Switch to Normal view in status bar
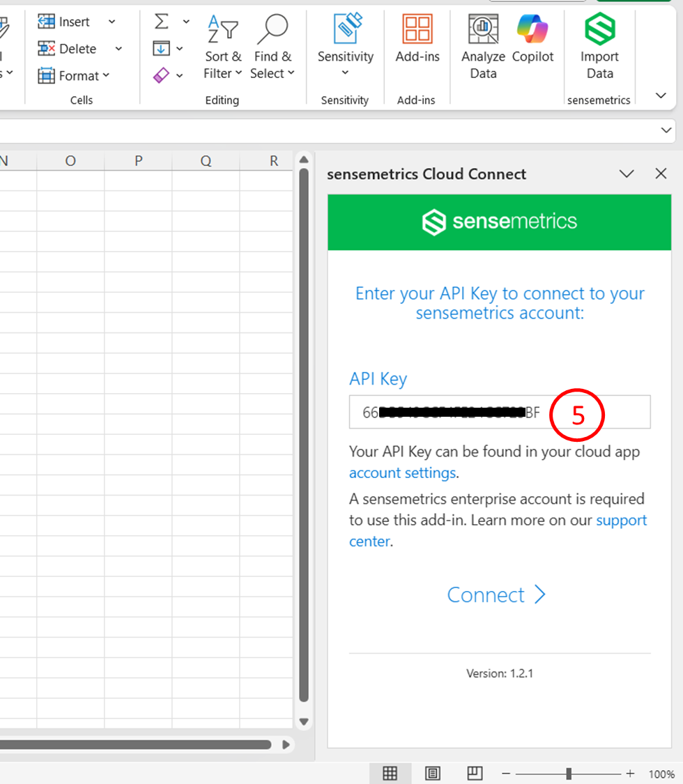This screenshot has width=683, height=784. point(390,774)
